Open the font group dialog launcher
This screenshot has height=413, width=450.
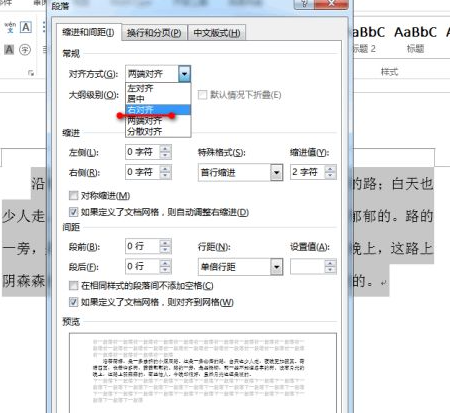point(31,73)
